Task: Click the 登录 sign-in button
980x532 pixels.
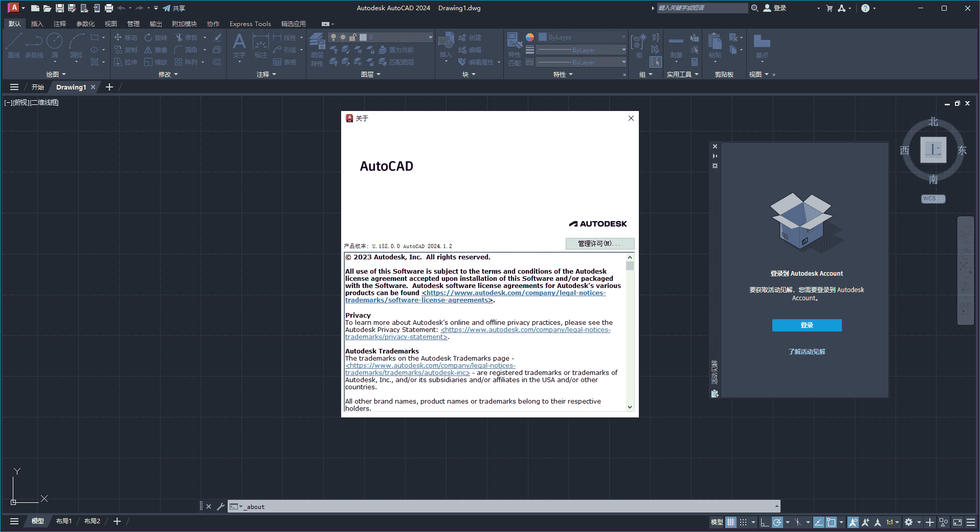Action: (x=806, y=325)
